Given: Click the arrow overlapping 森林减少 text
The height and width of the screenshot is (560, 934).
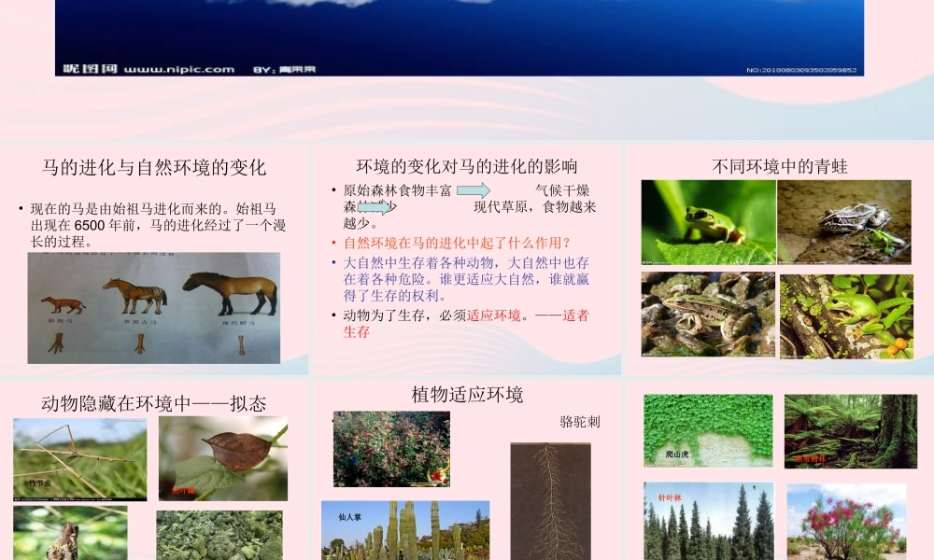Looking at the screenshot, I should (x=375, y=207).
